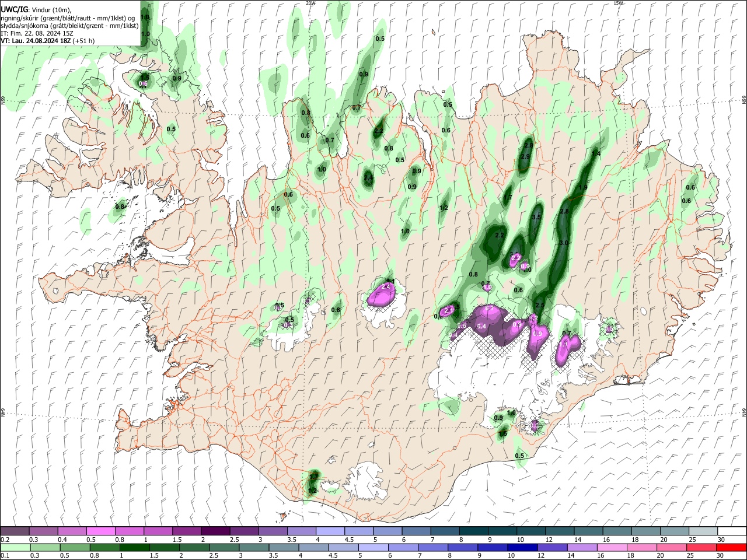Viewport: 747px width, 560px height.
Task: Click the 20W longitude label
Action: 310,3
